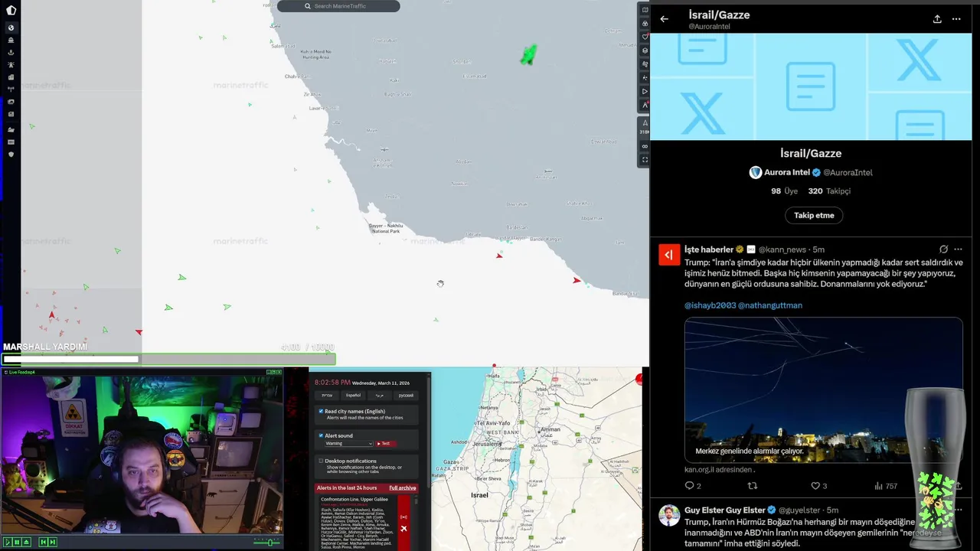Switch alerts language to Hebrew
This screenshot has width=980, height=551.
[x=327, y=396]
